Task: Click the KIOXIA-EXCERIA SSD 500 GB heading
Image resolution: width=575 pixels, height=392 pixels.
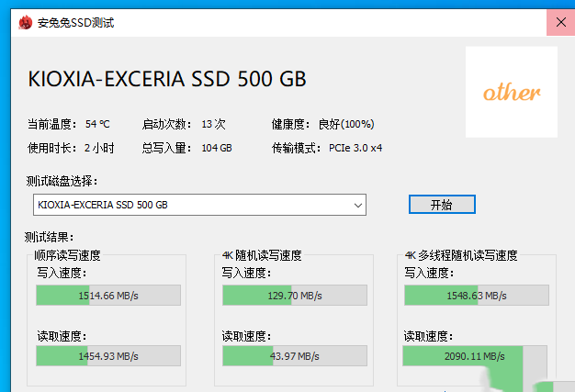Action: [x=167, y=79]
